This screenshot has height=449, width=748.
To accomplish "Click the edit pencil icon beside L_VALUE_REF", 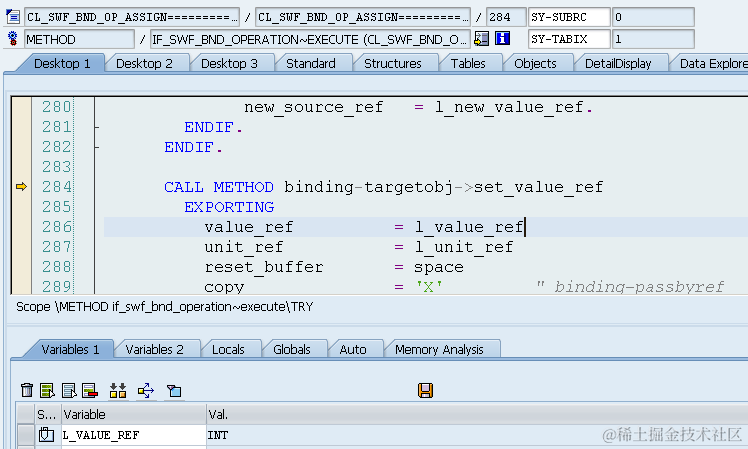I will [46, 435].
